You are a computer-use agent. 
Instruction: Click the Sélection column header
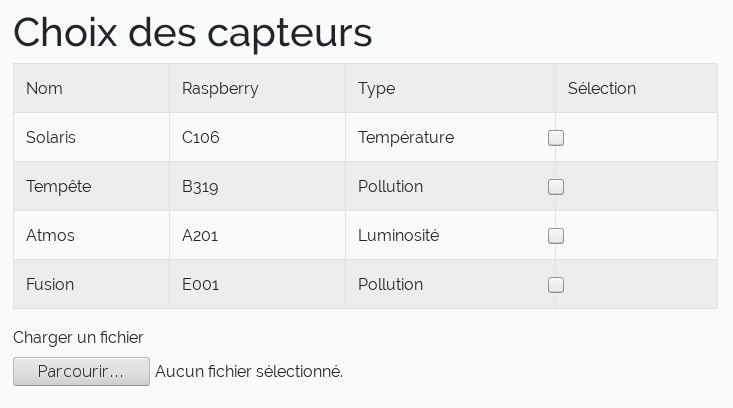pos(602,88)
